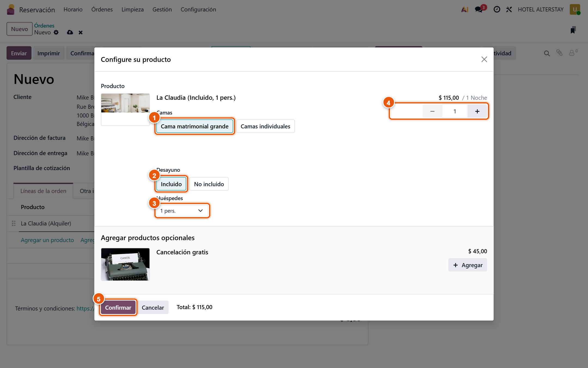Viewport: 588px width, 368px height.
Task: Click the discard changes X icon
Action: [x=81, y=32]
